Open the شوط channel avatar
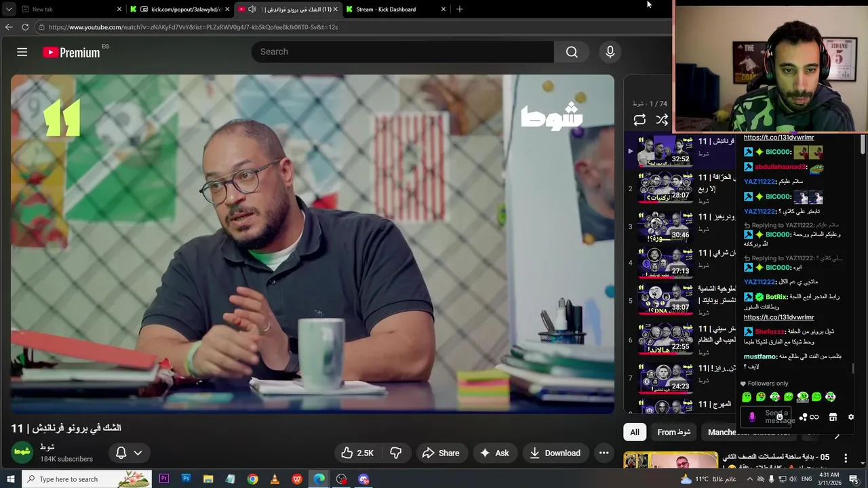The width and height of the screenshot is (868, 488). (22, 453)
